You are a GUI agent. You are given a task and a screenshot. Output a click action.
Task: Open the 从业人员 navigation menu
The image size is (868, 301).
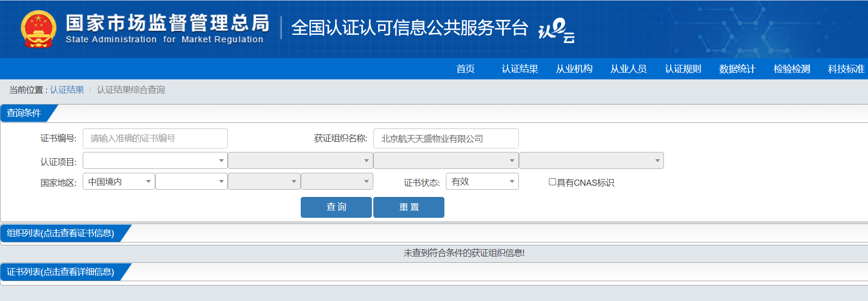[628, 69]
